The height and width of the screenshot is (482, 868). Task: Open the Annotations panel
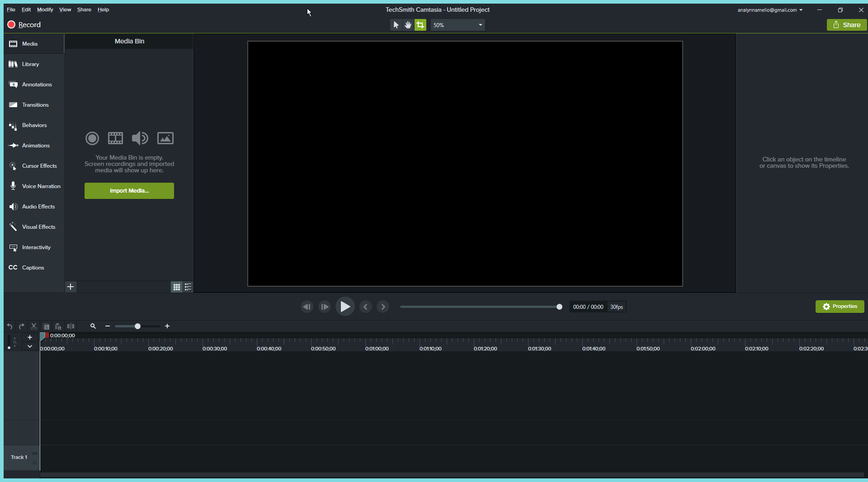point(34,85)
